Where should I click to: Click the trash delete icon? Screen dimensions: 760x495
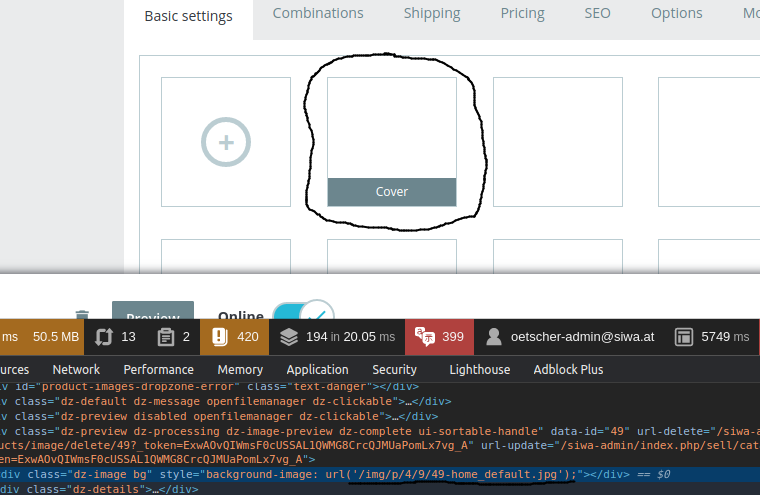(x=82, y=315)
